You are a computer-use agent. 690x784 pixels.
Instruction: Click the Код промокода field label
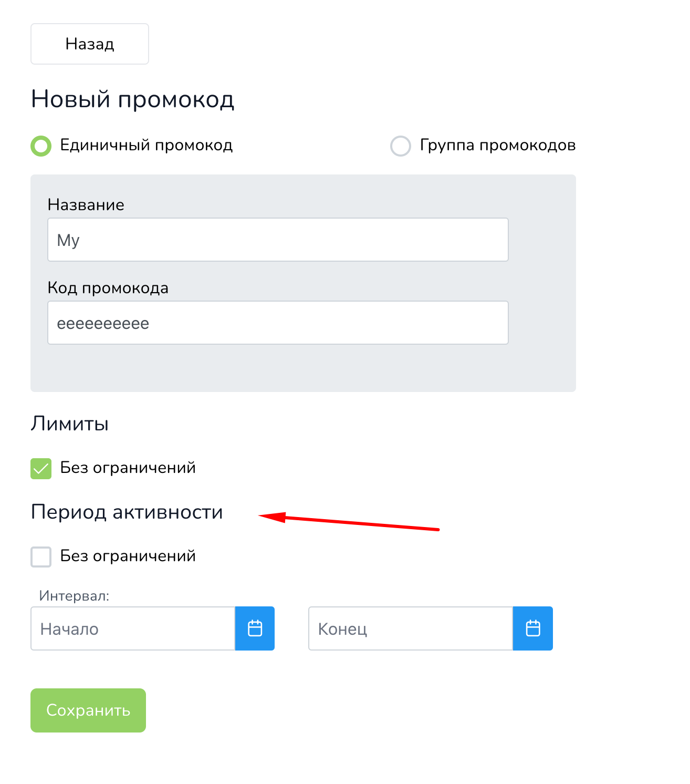108,288
